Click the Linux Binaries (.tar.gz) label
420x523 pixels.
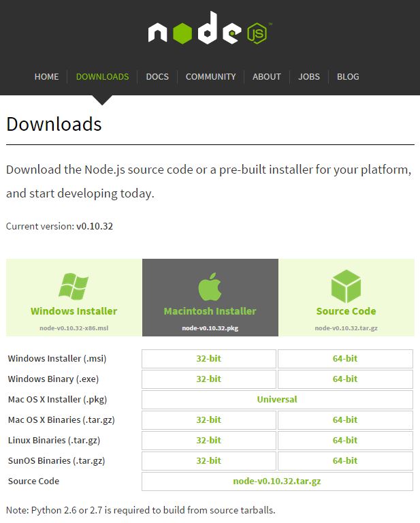[54, 440]
